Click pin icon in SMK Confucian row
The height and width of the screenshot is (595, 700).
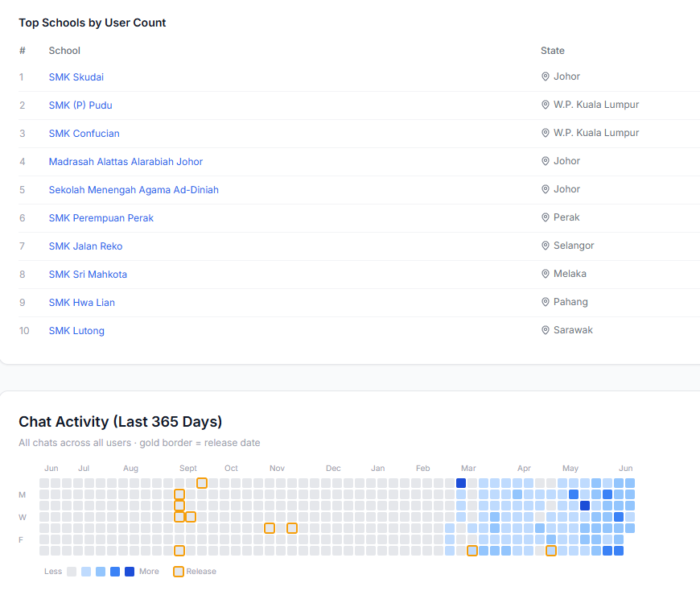(545, 133)
